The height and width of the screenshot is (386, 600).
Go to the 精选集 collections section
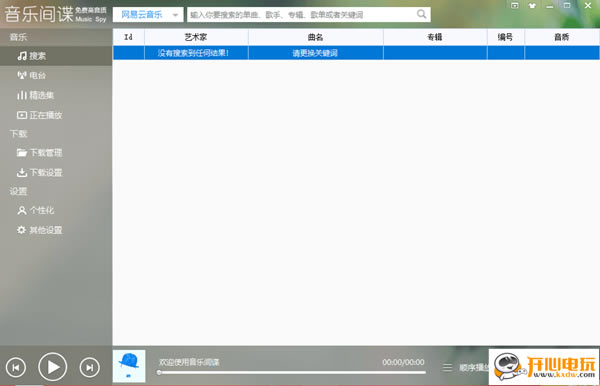pyautogui.click(x=35, y=95)
